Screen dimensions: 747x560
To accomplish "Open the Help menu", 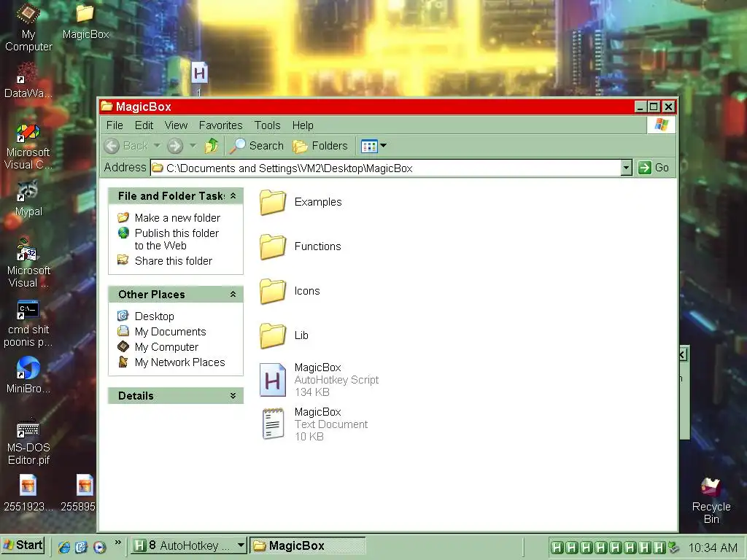I will click(303, 125).
